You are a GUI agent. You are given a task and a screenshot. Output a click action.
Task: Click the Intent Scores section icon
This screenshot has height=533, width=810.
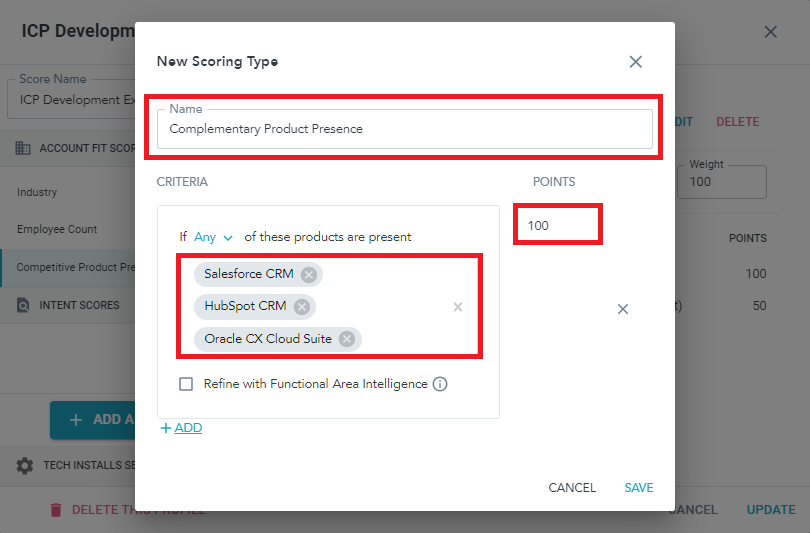pyautogui.click(x=23, y=305)
